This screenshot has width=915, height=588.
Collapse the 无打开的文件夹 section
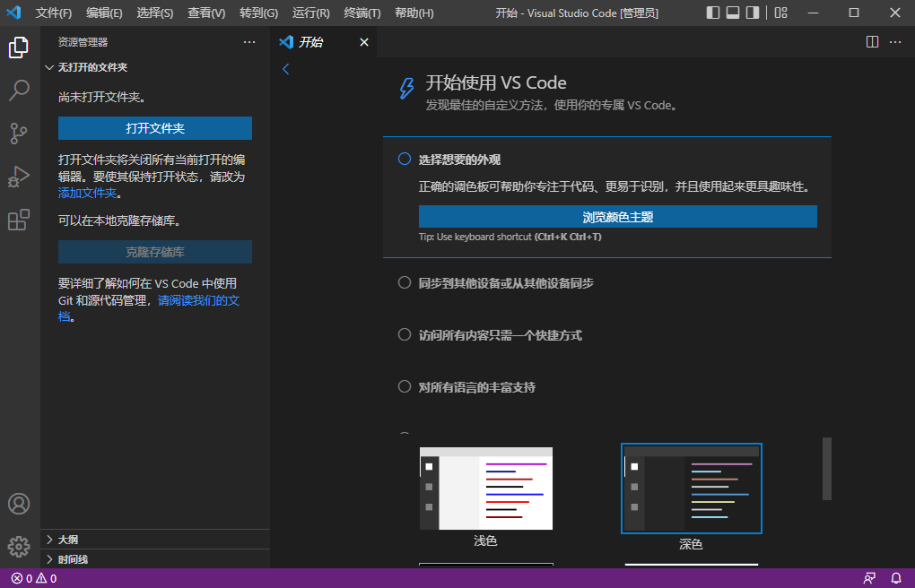tap(155, 67)
